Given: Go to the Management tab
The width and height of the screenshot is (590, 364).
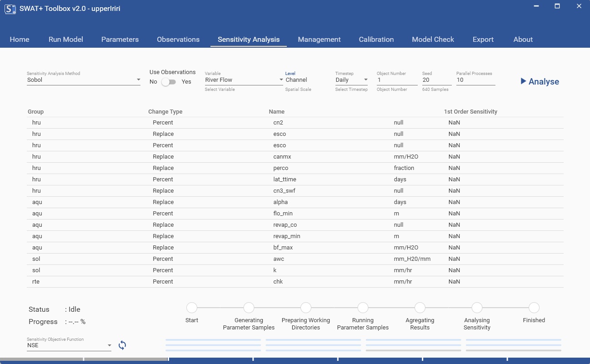Looking at the screenshot, I should pyautogui.click(x=319, y=40).
